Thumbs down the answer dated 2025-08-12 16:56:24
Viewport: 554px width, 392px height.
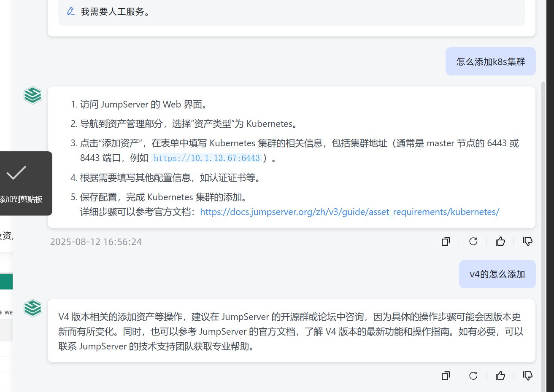coord(528,242)
